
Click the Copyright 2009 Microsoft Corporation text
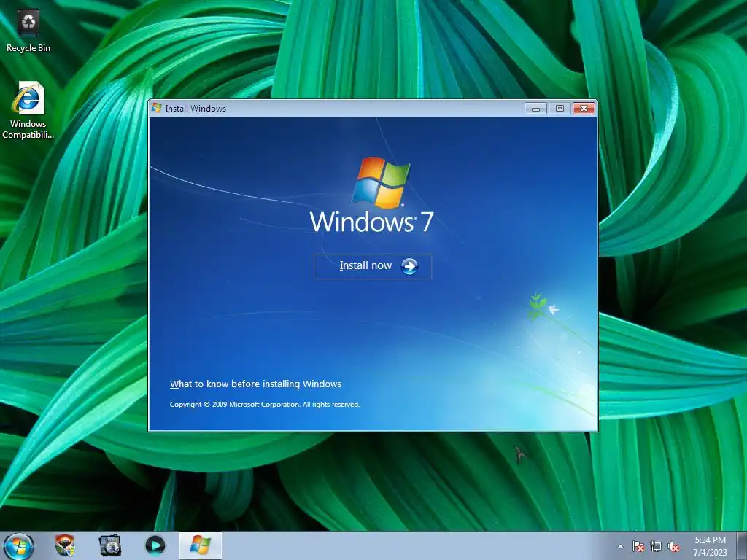[264, 404]
